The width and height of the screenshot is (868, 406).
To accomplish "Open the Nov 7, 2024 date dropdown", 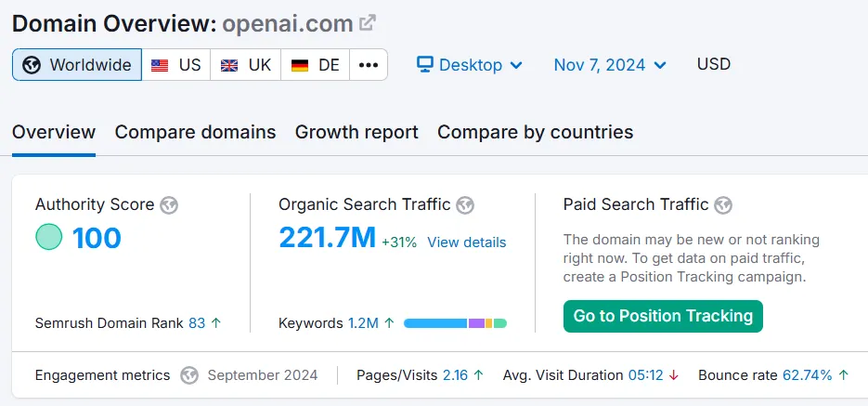I will pos(610,65).
